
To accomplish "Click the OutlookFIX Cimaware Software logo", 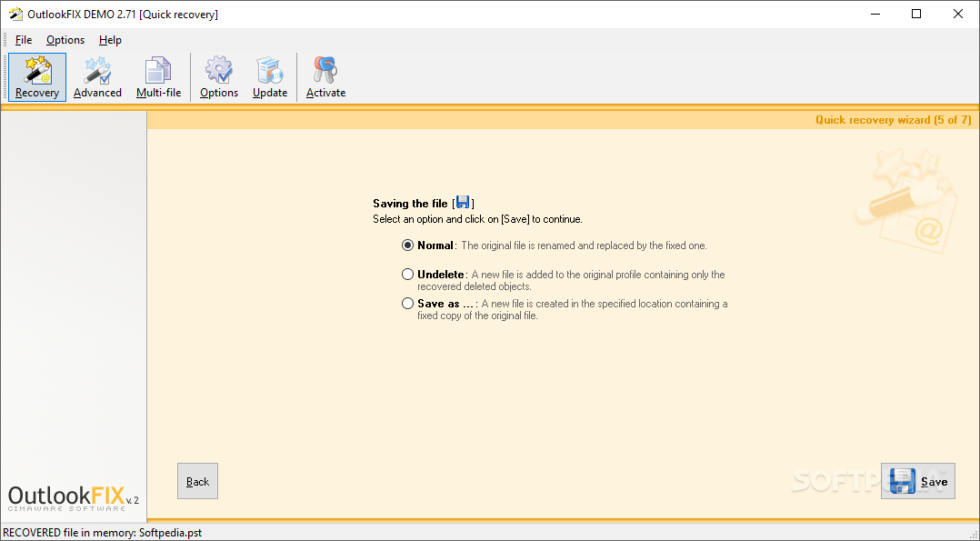I will pyautogui.click(x=73, y=498).
